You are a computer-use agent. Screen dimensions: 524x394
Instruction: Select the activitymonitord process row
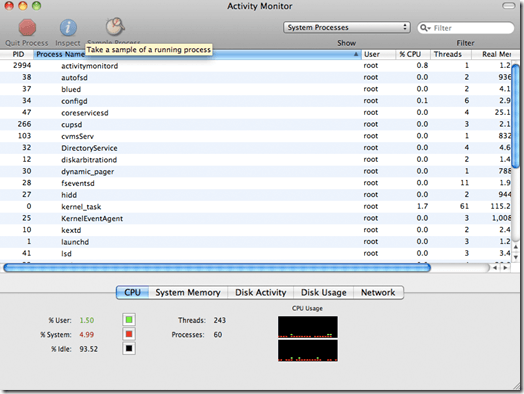coord(256,66)
